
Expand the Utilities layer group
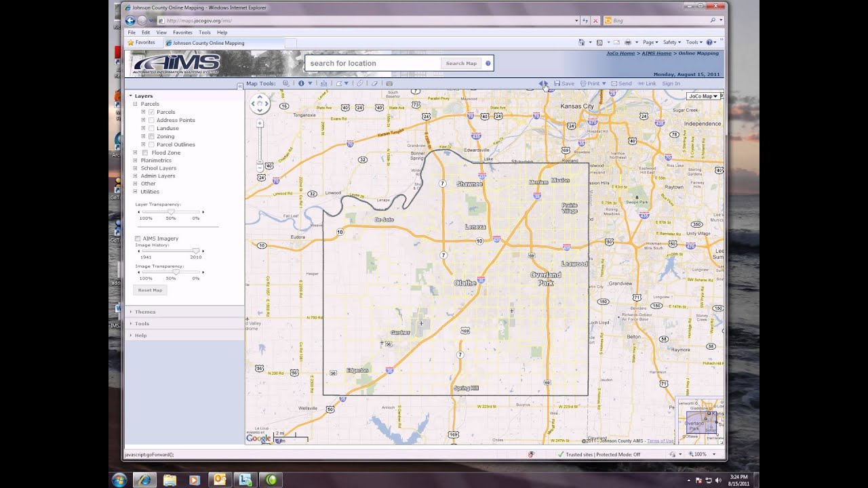(135, 191)
